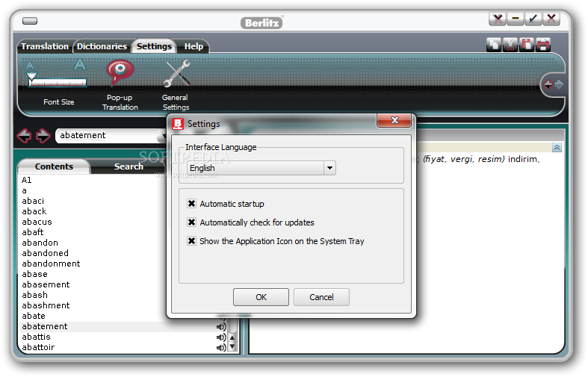Open the Interface Language dropdown arrow
This screenshot has height=377, width=588.
coord(329,168)
